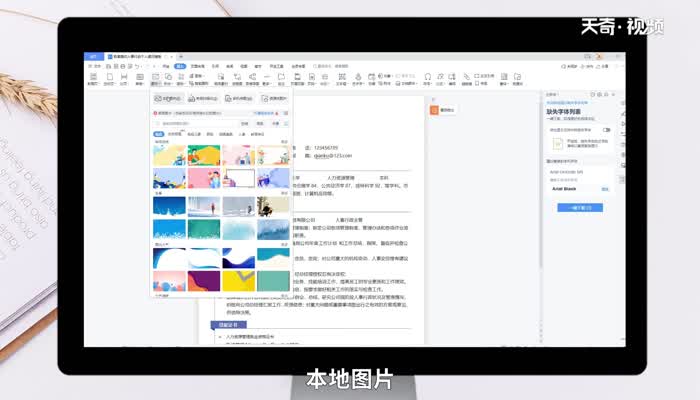The image size is (700, 400).
Task: Open a new document tab with plus
Action: (x=181, y=57)
